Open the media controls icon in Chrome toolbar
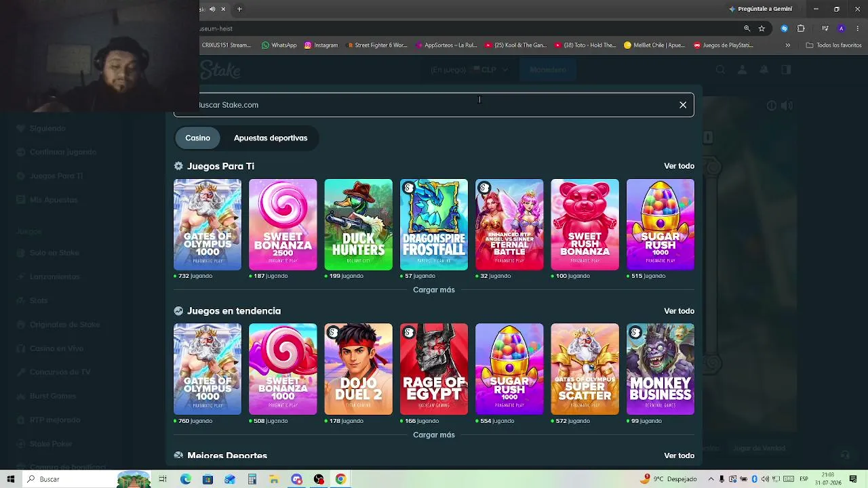The image size is (868, 488). (825, 28)
